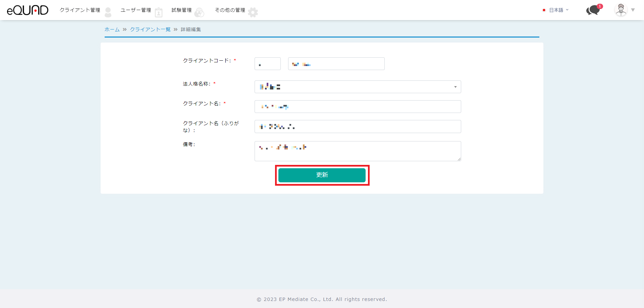Focus the クライアント名 text field

coord(358,107)
